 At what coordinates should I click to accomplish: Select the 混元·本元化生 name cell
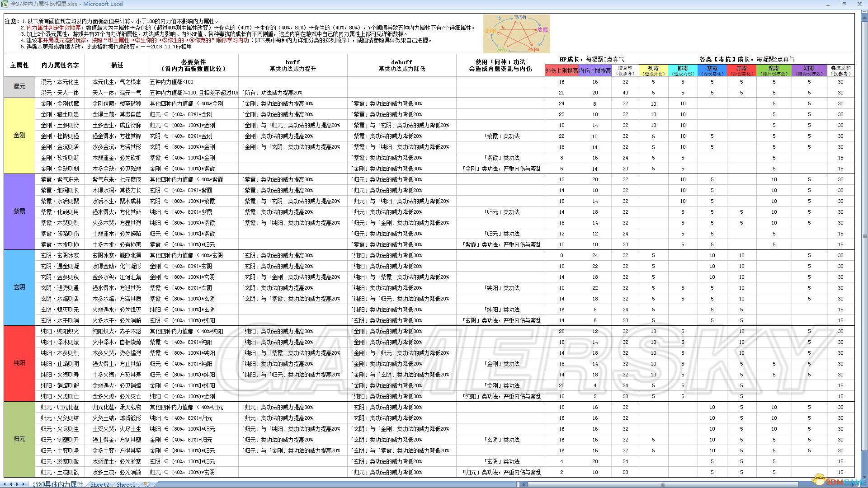[60, 82]
